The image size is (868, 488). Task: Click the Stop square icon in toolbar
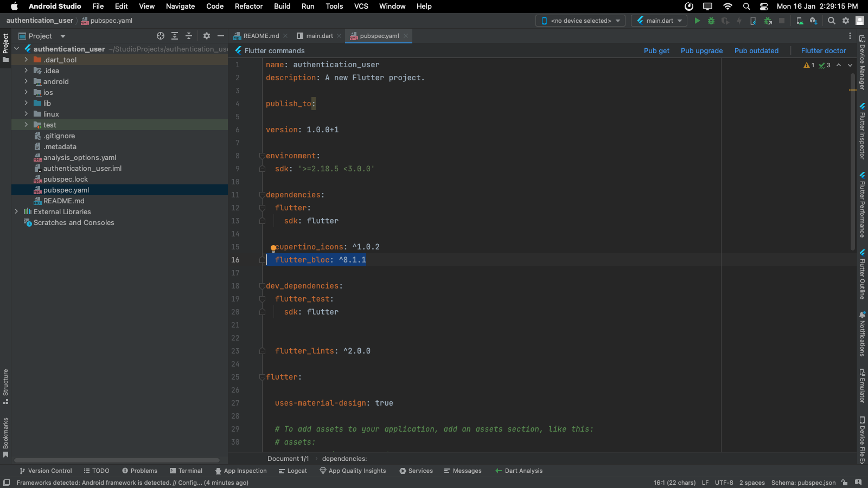point(782,21)
